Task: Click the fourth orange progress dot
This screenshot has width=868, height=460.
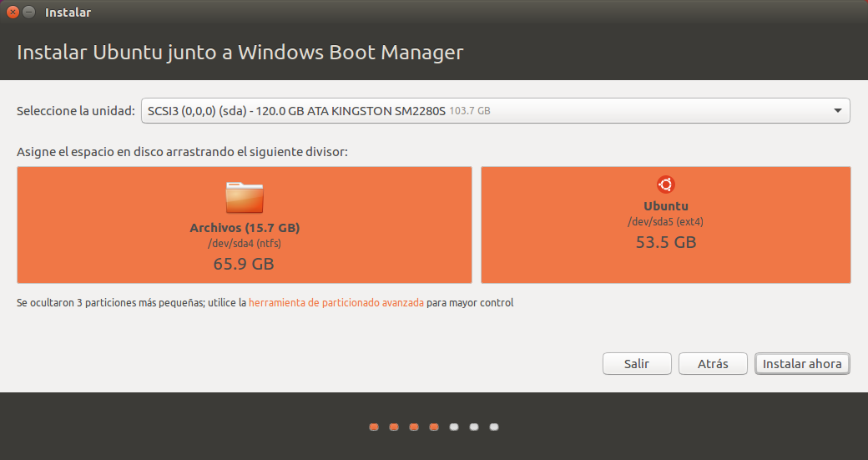Action: (x=434, y=427)
